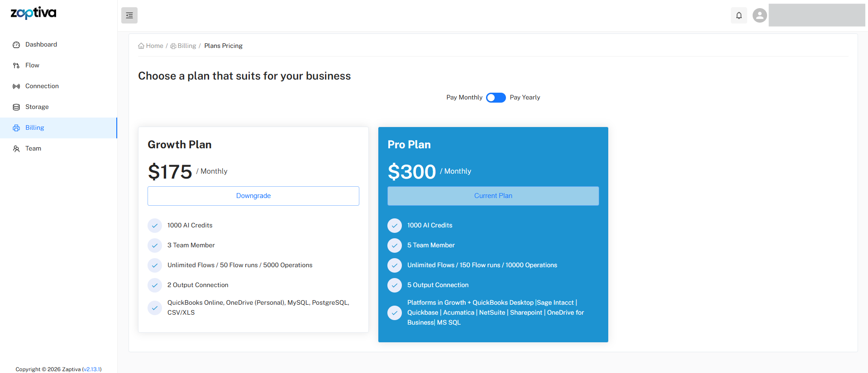Open notifications bell icon

[x=739, y=15]
